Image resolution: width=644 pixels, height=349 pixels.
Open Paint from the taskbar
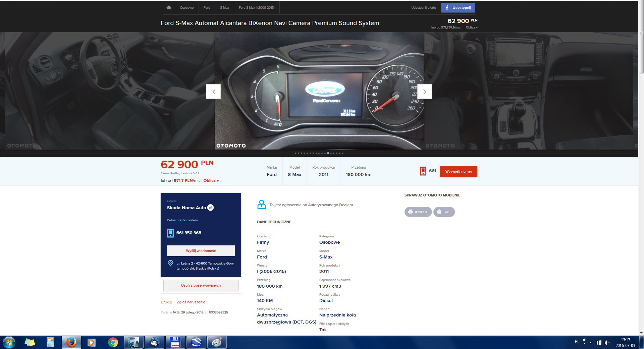(217, 343)
